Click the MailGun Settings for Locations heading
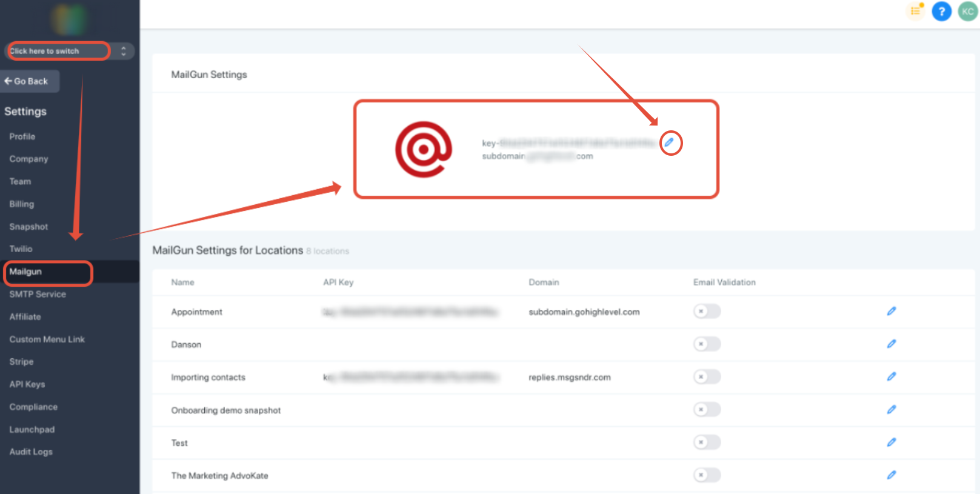Screen dimensions: 980x494 click(x=227, y=250)
